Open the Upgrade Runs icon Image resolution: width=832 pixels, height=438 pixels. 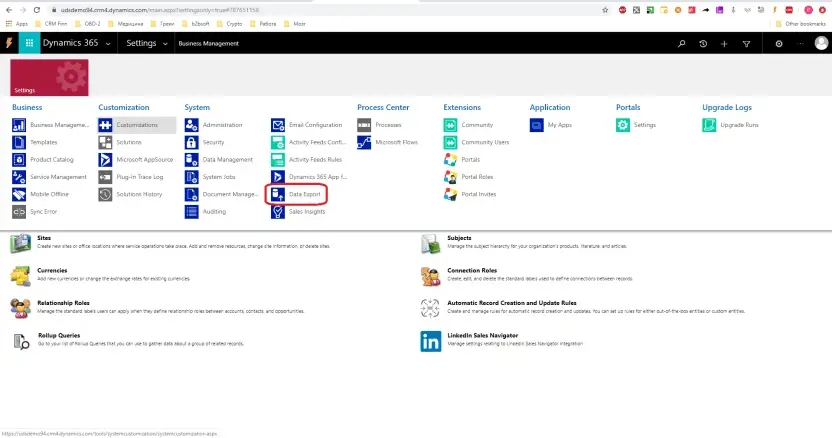710,125
